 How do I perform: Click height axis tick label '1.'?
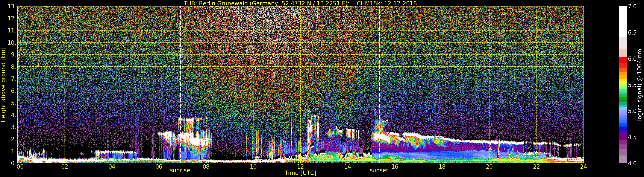(x=14, y=151)
